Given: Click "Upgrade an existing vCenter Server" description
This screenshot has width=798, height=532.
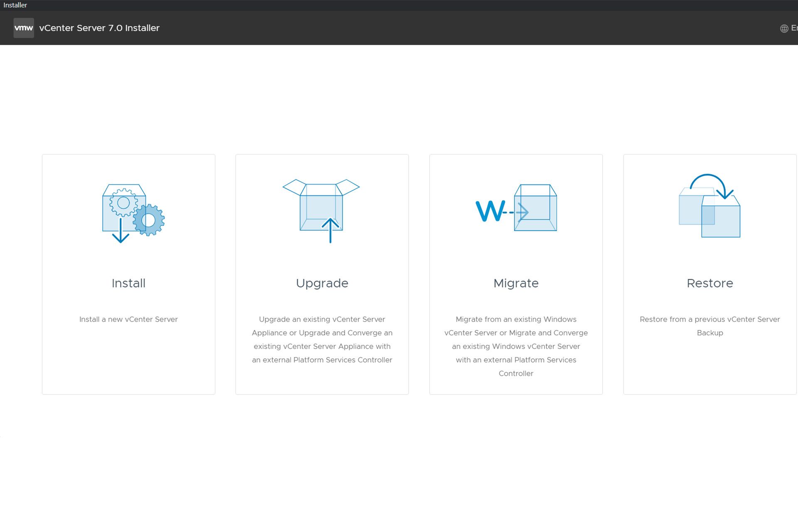Looking at the screenshot, I should [322, 340].
